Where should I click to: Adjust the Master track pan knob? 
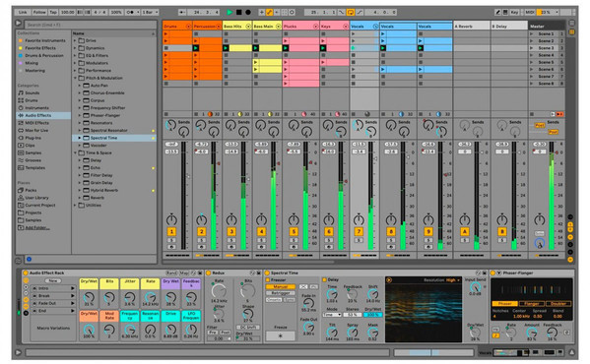[x=539, y=219]
